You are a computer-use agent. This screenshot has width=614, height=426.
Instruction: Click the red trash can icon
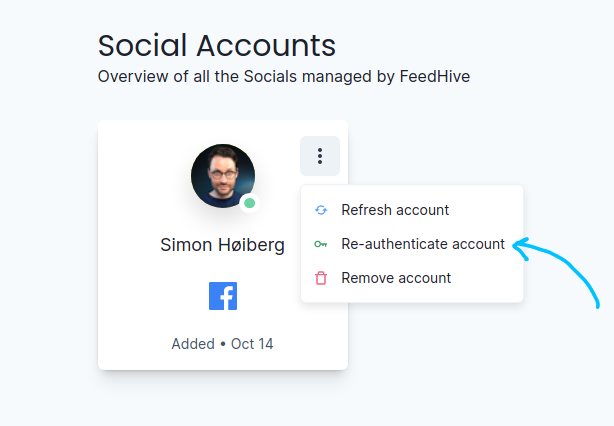321,278
